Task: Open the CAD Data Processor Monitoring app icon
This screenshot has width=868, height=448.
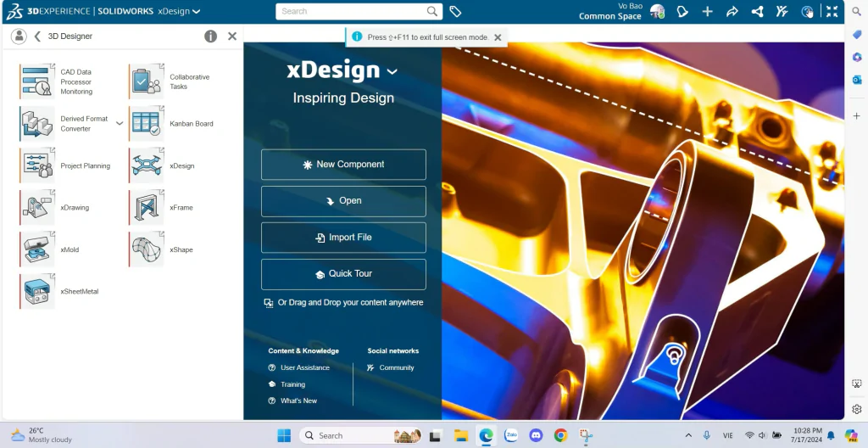Action: [x=37, y=81]
